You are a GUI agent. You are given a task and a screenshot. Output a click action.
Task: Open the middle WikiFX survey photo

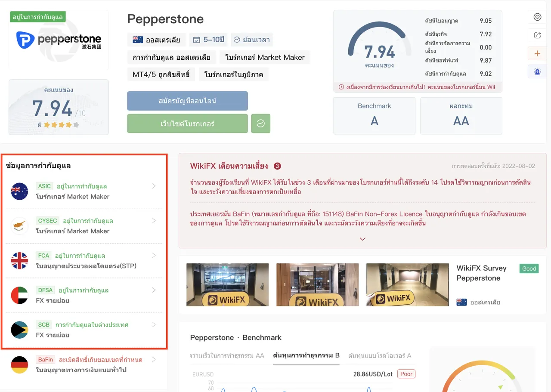tap(317, 285)
